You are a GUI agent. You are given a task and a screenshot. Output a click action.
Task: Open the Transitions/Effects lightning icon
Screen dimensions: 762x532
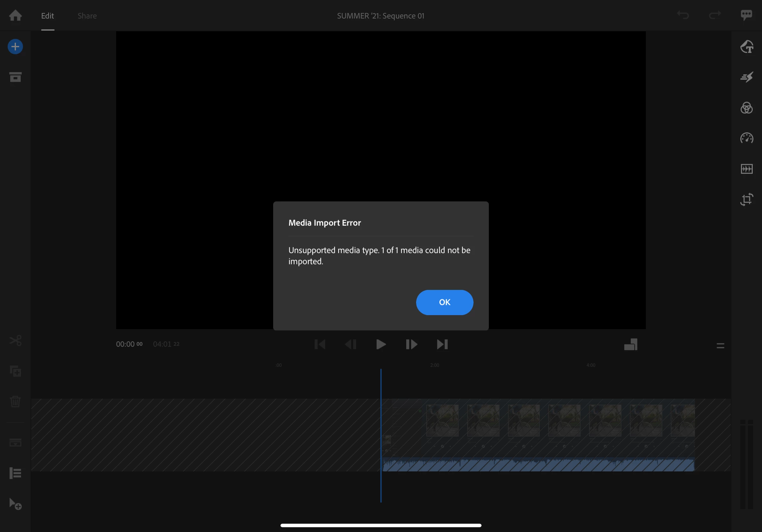746,77
